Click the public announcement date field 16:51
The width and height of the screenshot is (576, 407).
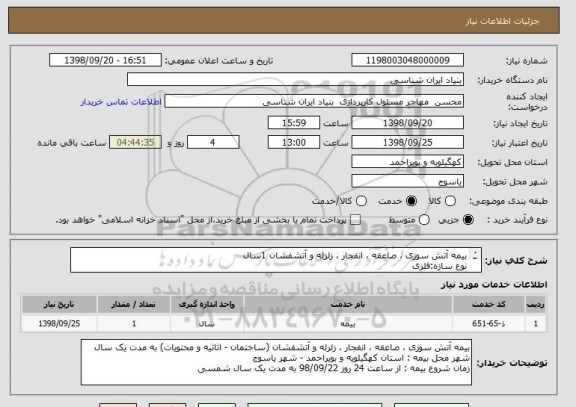point(105,60)
